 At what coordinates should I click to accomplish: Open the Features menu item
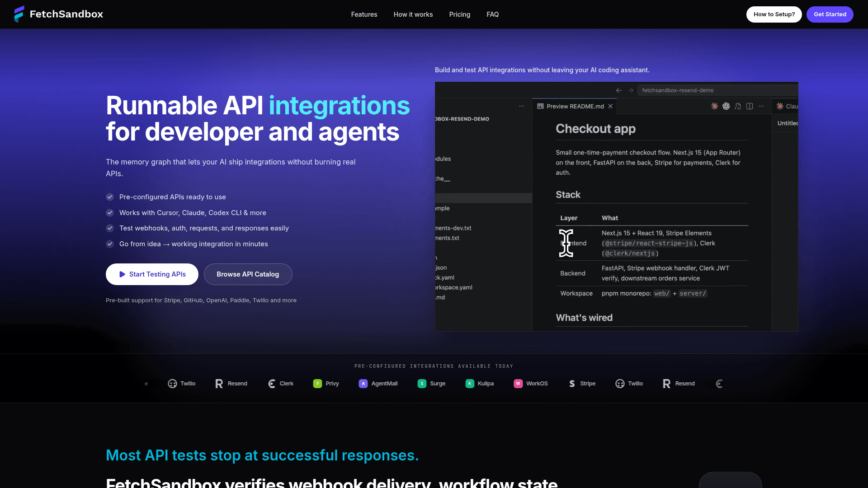point(364,14)
